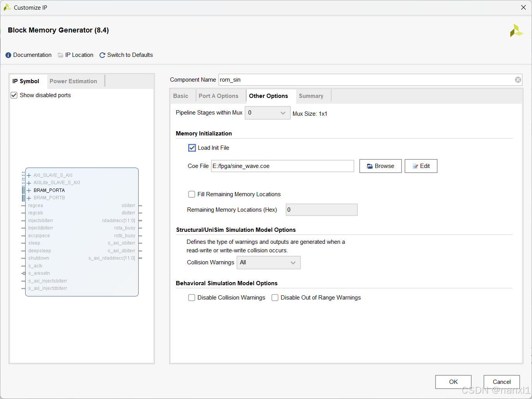Click the Mux Size: 1x1 text
Viewport: 532px width, 399px height.
(310, 114)
